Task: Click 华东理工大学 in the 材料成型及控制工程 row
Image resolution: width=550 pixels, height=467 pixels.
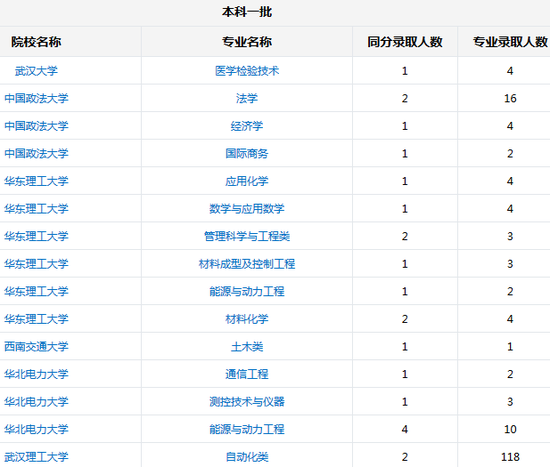Action: pyautogui.click(x=36, y=264)
